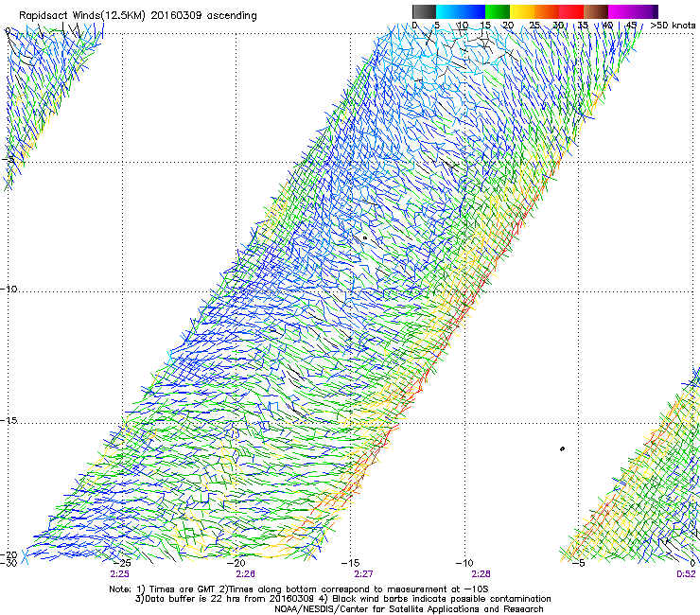Click the "-15" latitude axis label
The width and height of the screenshot is (700, 615).
(x=9, y=421)
